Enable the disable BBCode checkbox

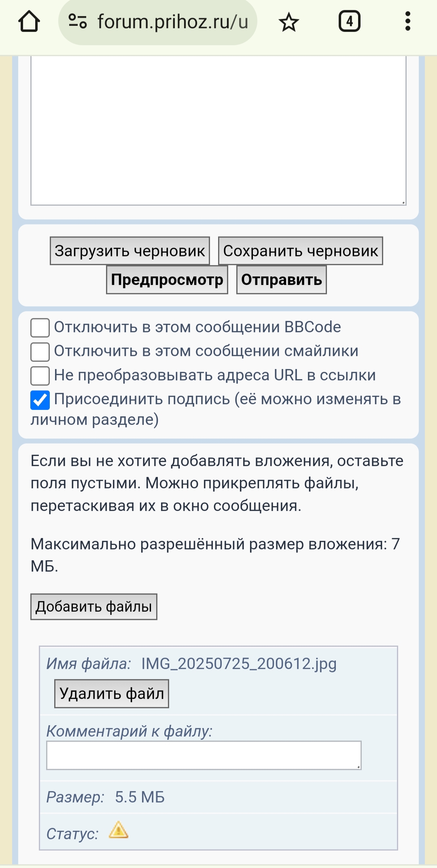pos(40,327)
